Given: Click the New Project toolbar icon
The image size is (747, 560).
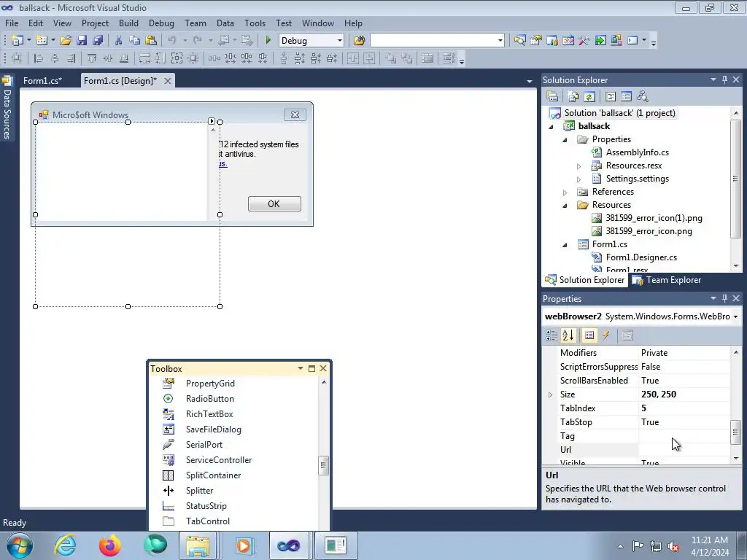Looking at the screenshot, I should coord(18,41).
